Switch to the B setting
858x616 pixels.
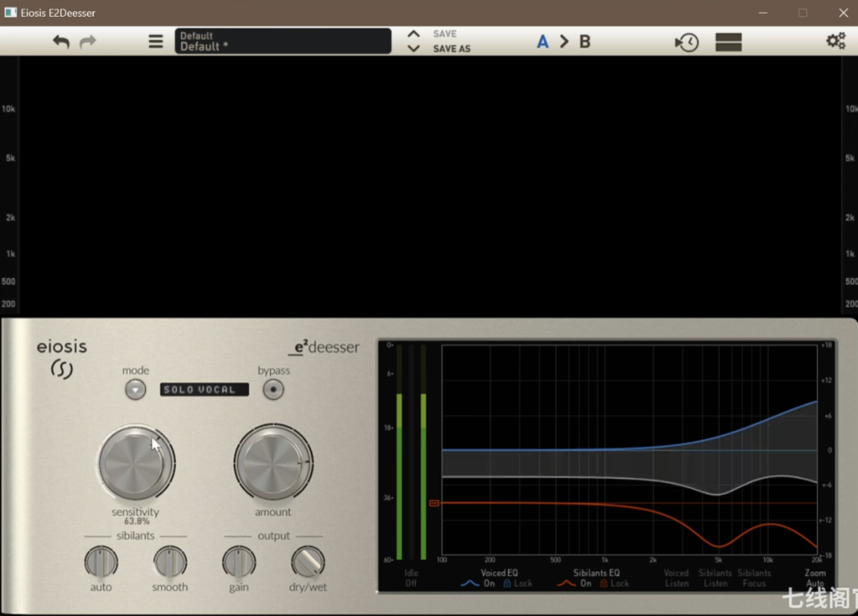[x=585, y=42]
